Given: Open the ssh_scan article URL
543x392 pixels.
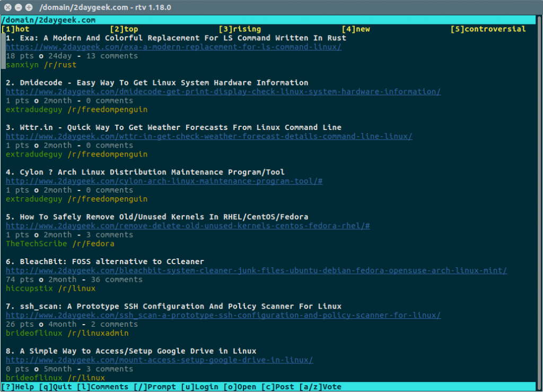Looking at the screenshot, I should point(222,315).
